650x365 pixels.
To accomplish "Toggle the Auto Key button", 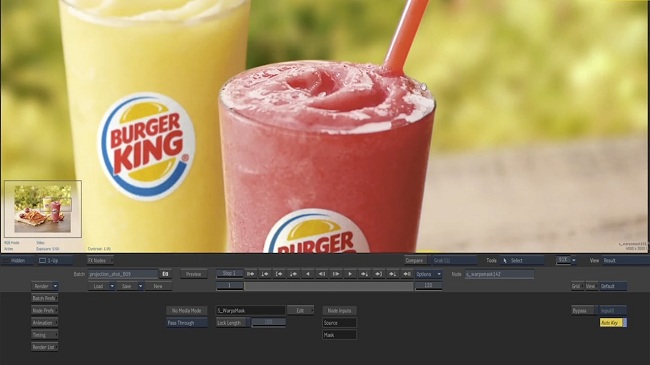I will pyautogui.click(x=613, y=323).
